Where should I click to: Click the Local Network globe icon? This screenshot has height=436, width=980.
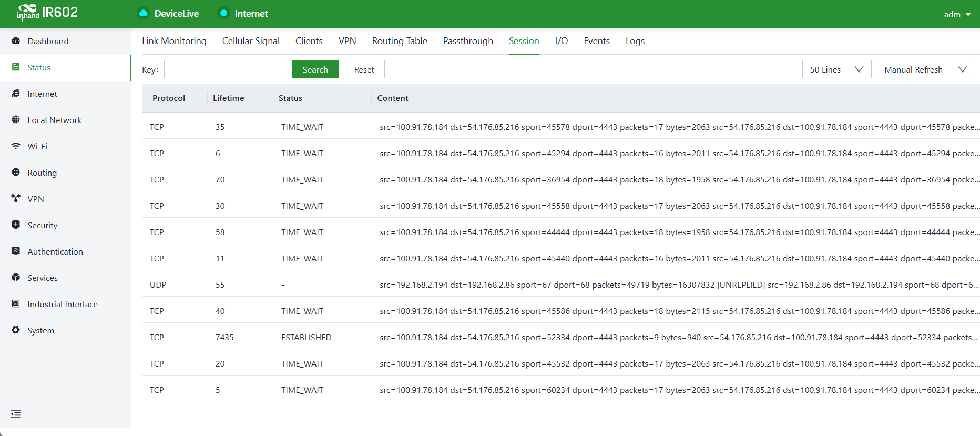click(16, 120)
